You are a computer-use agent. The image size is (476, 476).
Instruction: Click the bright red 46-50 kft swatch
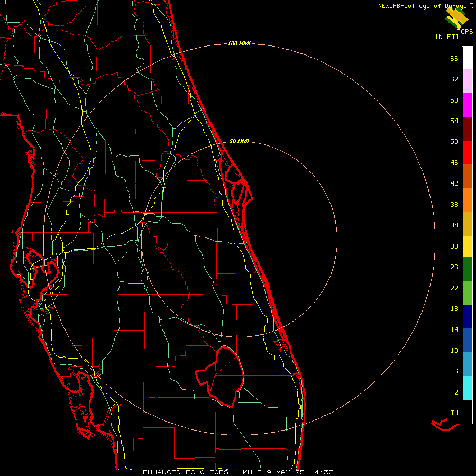click(467, 152)
